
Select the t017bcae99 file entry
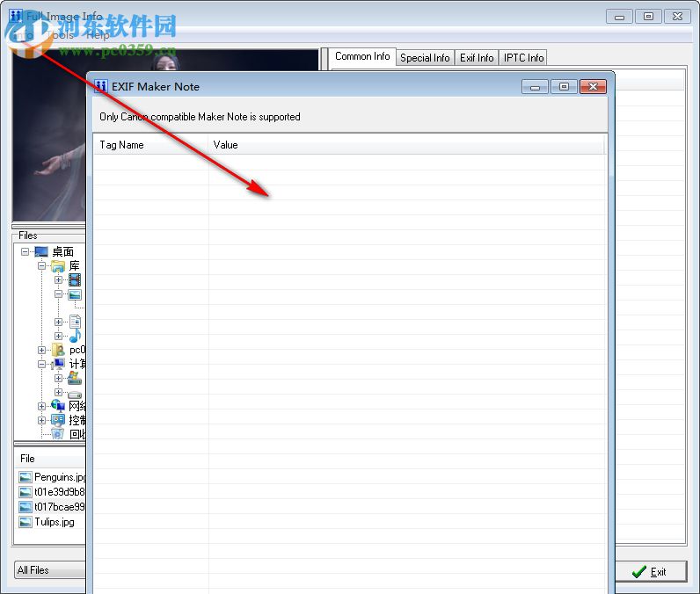pos(60,507)
